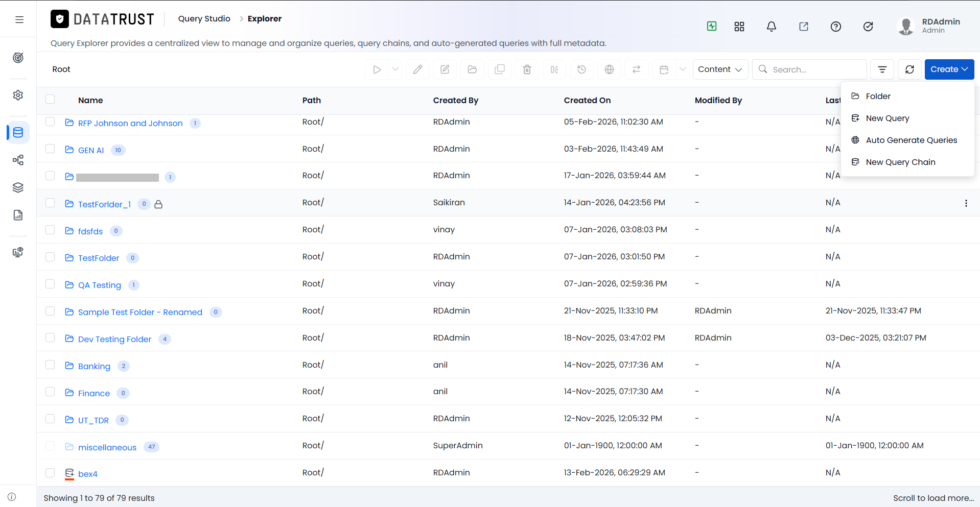Open the UT_TDR folder
980x507 pixels.
[x=94, y=420]
